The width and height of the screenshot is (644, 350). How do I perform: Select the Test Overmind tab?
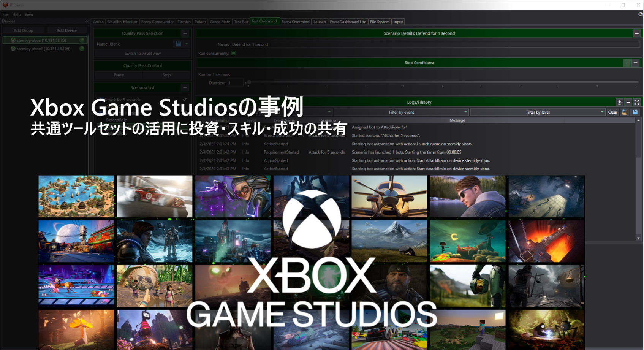point(264,21)
